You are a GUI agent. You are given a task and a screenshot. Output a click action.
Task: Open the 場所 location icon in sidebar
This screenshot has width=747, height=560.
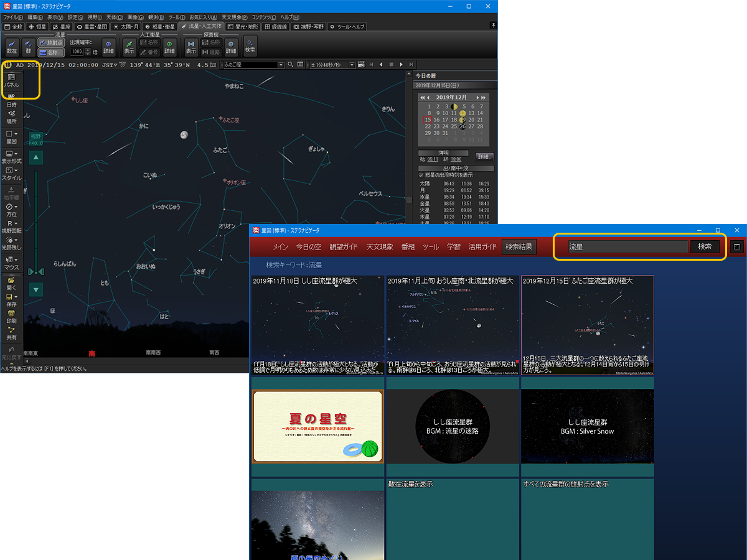(x=11, y=118)
